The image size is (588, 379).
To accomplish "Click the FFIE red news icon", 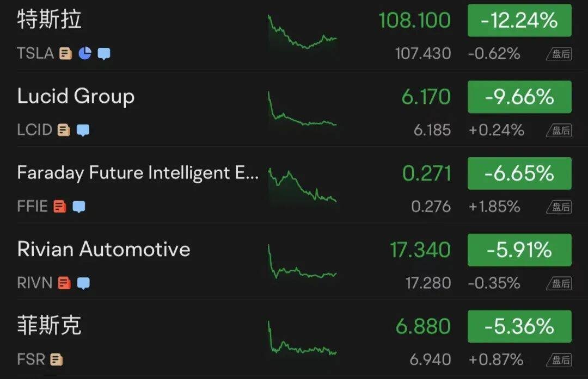I will (x=60, y=206).
